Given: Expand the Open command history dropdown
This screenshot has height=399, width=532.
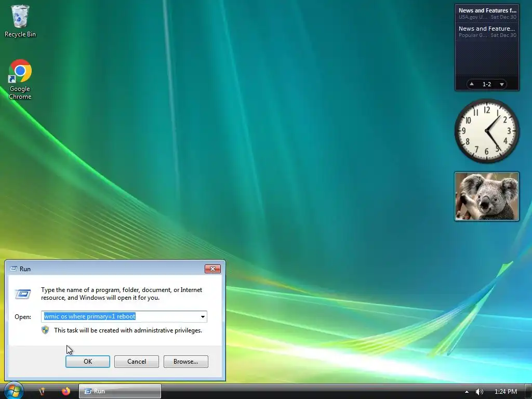Looking at the screenshot, I should (203, 316).
